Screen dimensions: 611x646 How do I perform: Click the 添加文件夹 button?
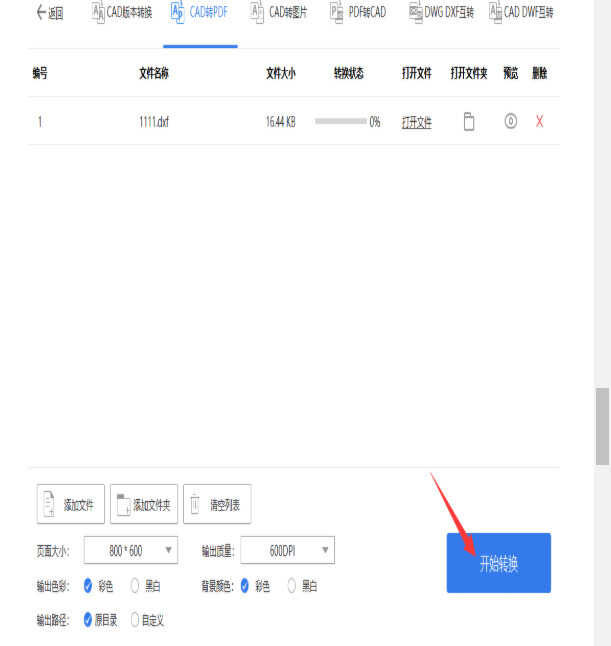(144, 504)
